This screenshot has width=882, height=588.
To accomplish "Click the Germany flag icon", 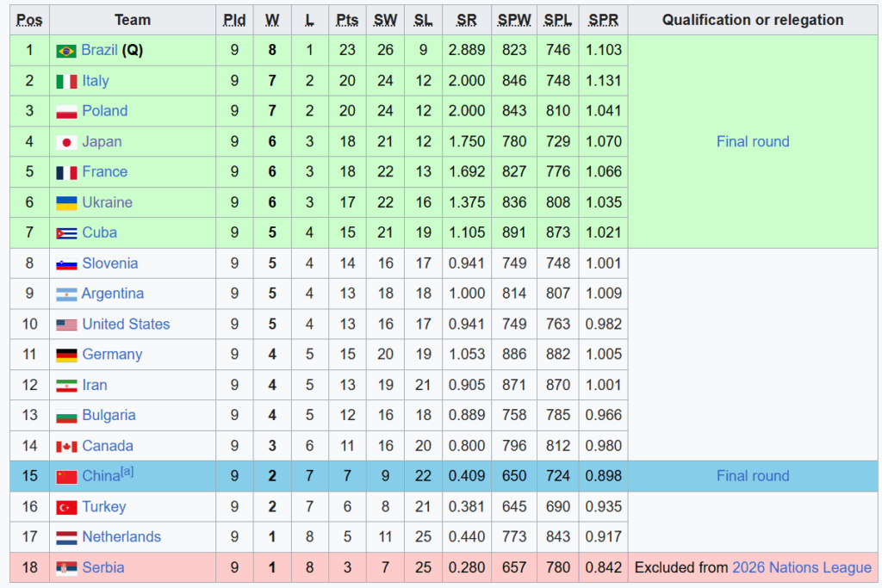I will (66, 355).
